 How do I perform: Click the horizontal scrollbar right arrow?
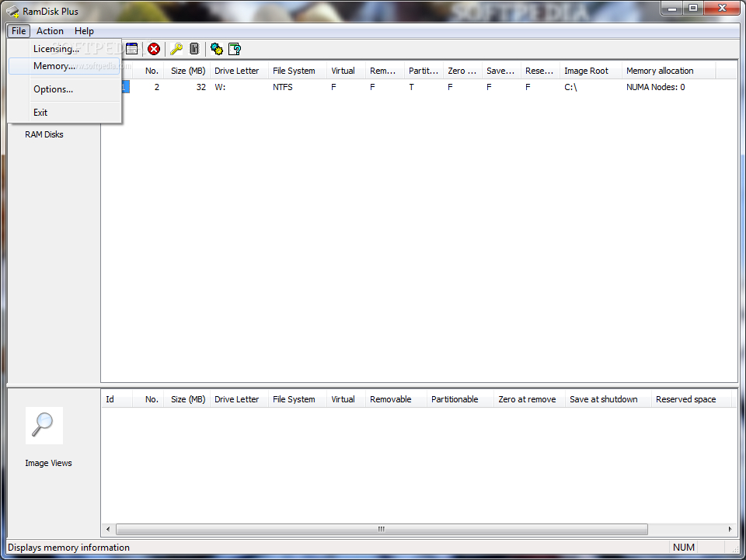(x=730, y=529)
